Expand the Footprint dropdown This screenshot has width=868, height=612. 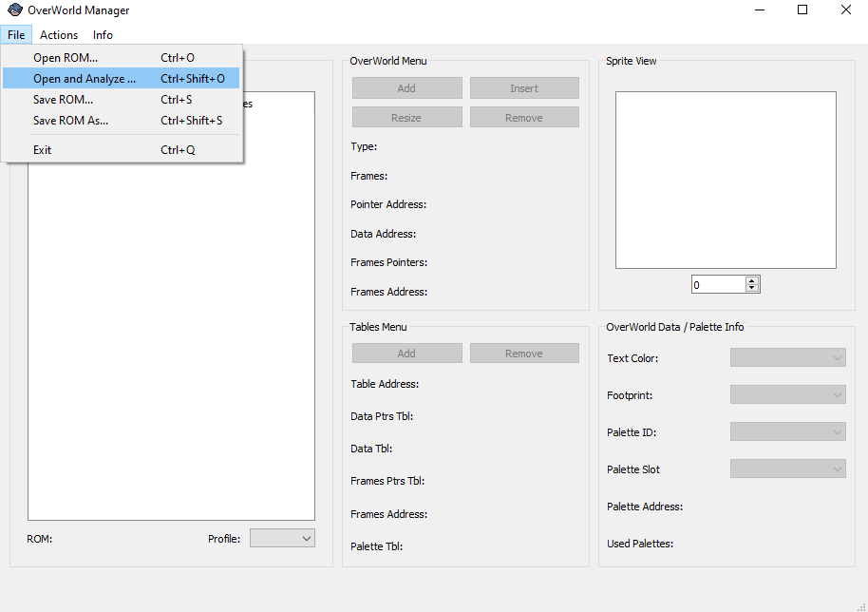click(787, 395)
